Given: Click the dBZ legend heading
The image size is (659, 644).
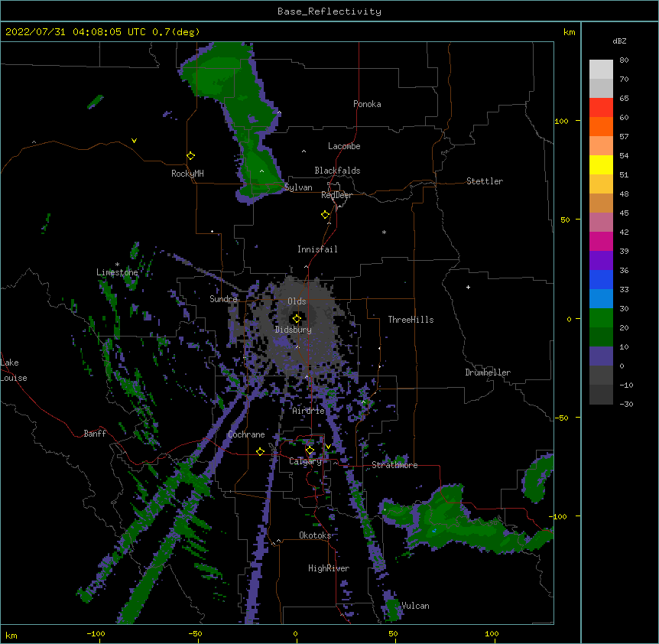Looking at the screenshot, I should point(619,41).
